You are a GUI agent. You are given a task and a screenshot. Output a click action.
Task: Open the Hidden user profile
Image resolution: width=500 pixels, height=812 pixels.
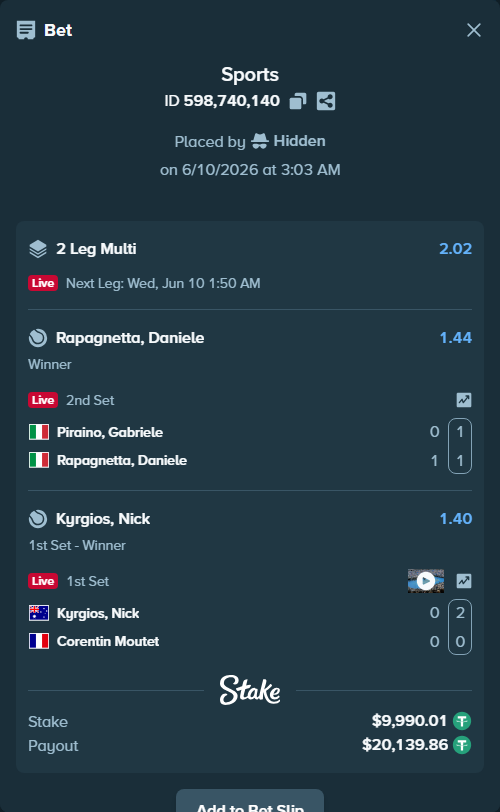288,141
